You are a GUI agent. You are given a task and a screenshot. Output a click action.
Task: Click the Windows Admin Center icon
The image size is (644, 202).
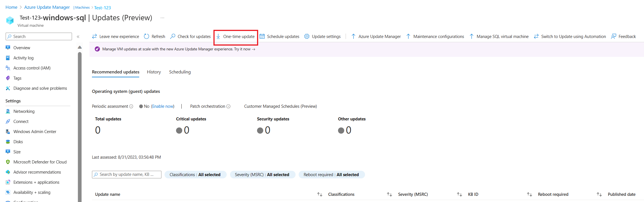coord(8,131)
